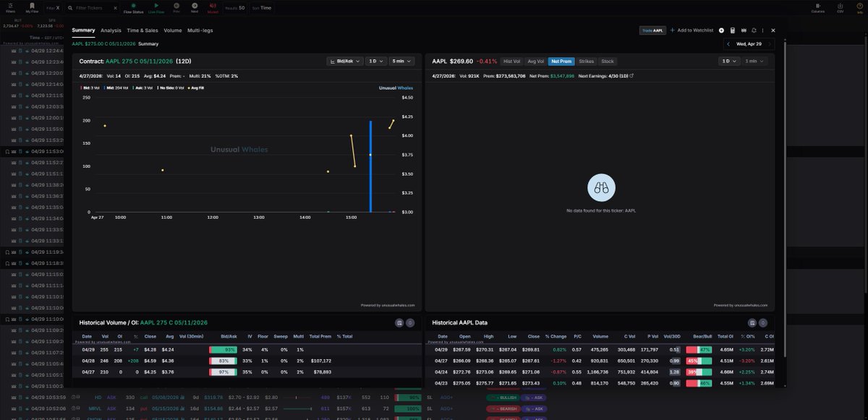Go to next date after Wed, Apr 29

point(770,44)
